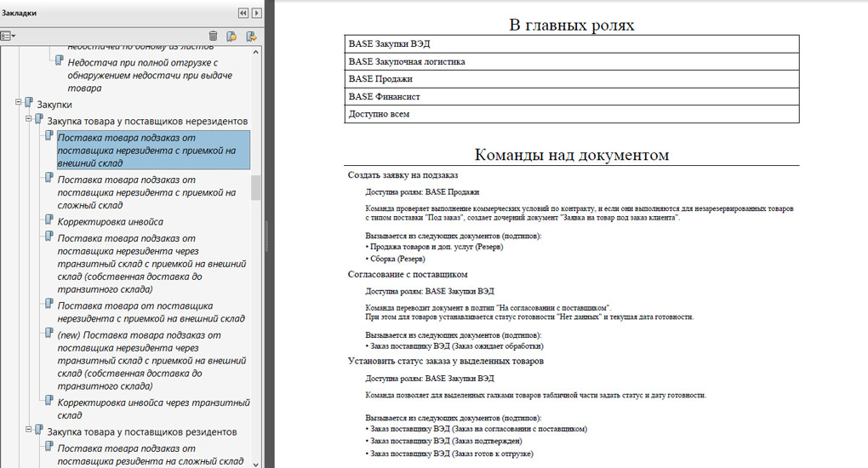The height and width of the screenshot is (468, 868).
Task: Click bookmark icon beside Корректировка инвойса
Action: pos(49,220)
